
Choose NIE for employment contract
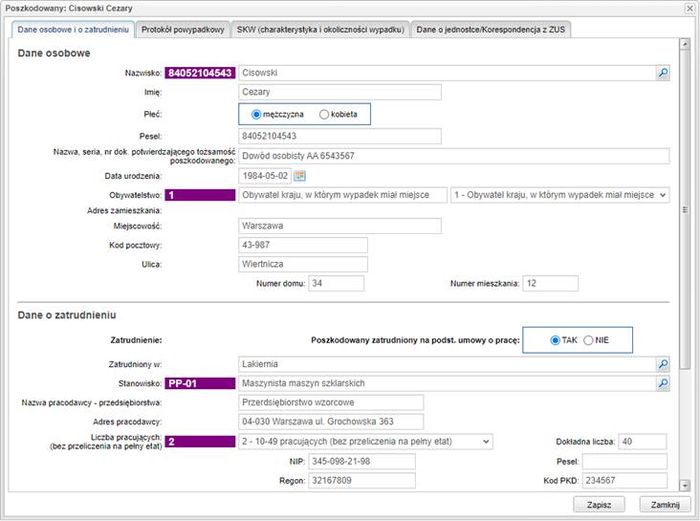pyautogui.click(x=588, y=340)
